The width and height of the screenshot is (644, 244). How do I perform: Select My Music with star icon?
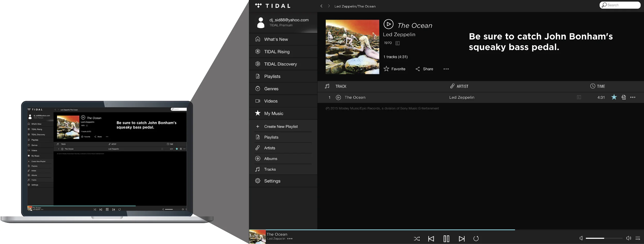[x=283, y=113]
